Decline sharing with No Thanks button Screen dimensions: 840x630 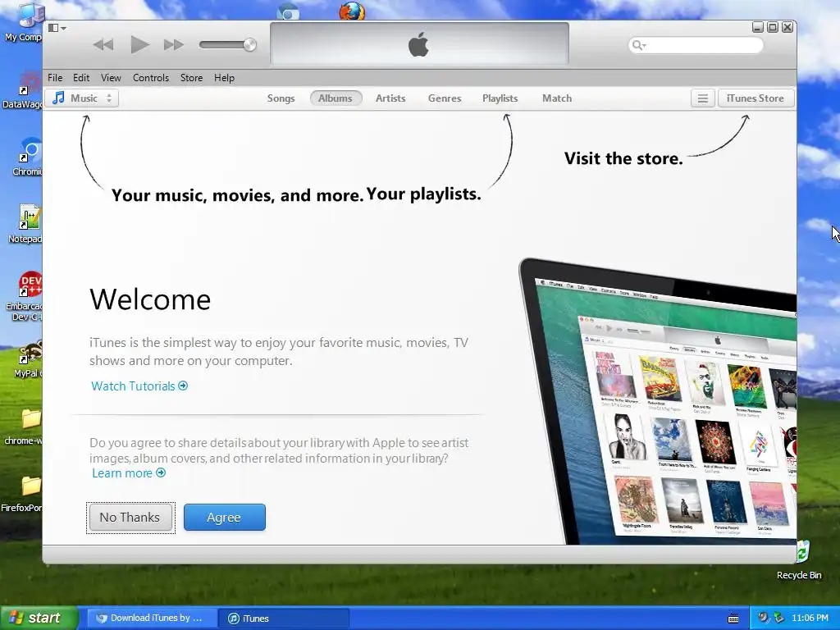[x=130, y=518]
